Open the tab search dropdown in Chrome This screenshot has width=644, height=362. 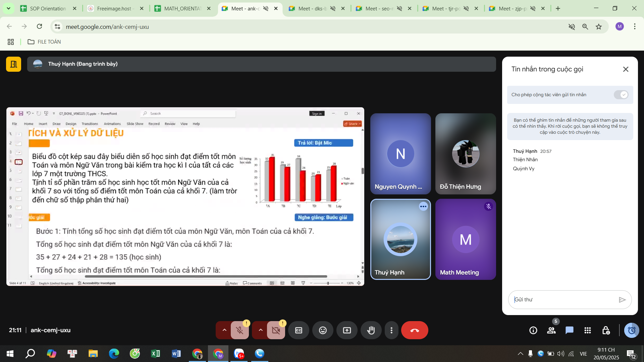(8, 8)
